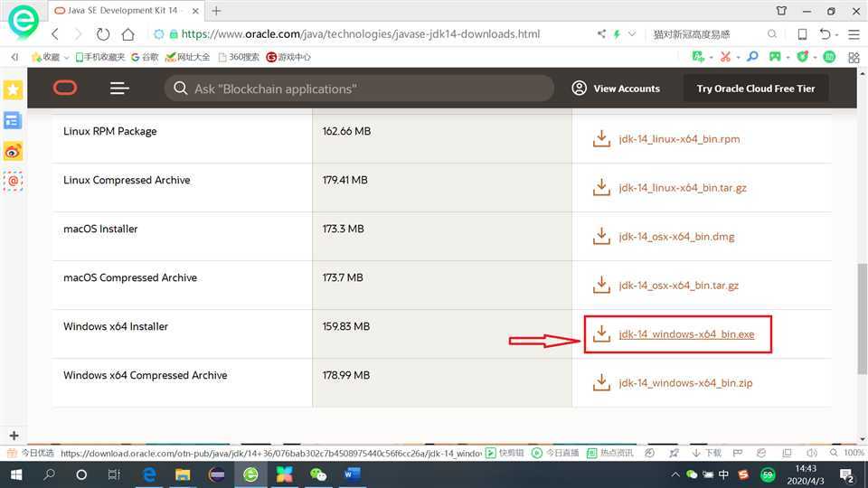Open the 谷歌 bookmark

coord(145,57)
